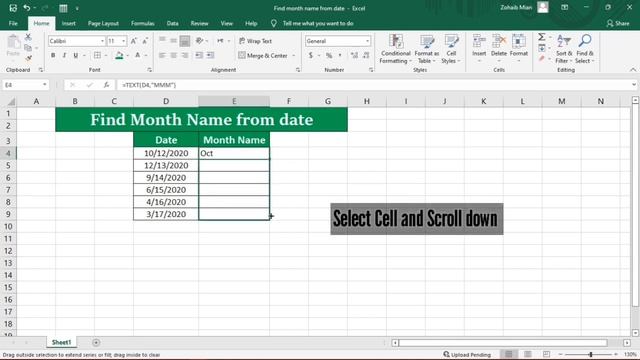
Task: Toggle Align Left horizontal alignment
Action: coord(162,56)
